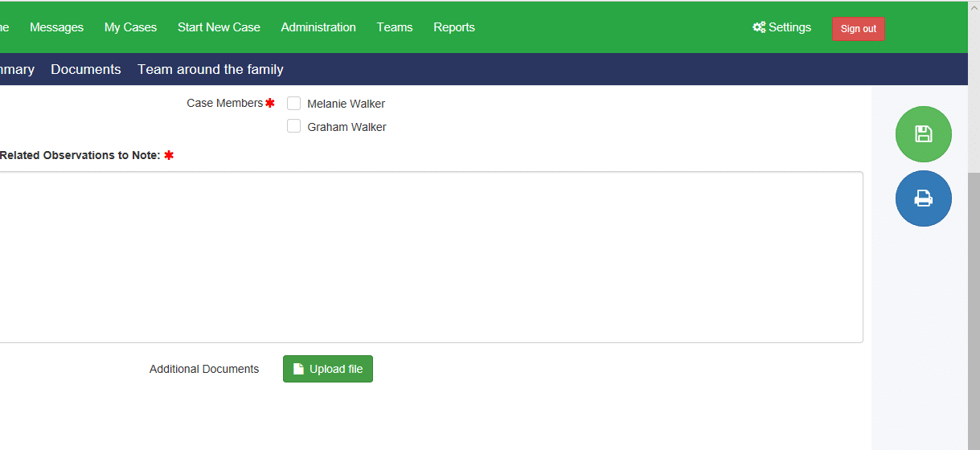This screenshot has width=980, height=450.
Task: Navigate to Teams
Action: 395,27
